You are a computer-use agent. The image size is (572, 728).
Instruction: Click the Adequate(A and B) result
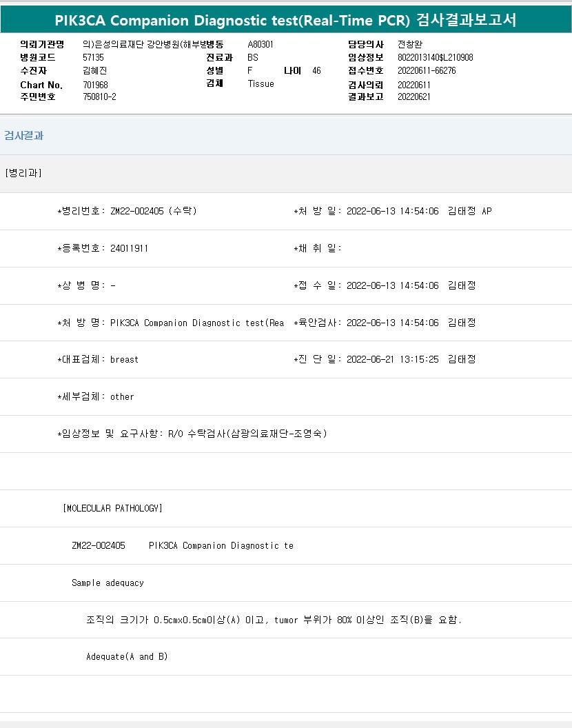tap(127, 656)
